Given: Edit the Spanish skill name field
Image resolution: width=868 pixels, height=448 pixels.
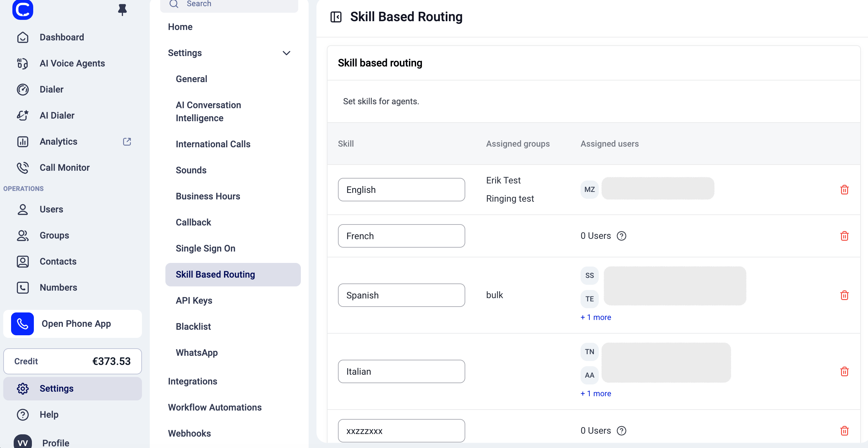Looking at the screenshot, I should tap(401, 295).
